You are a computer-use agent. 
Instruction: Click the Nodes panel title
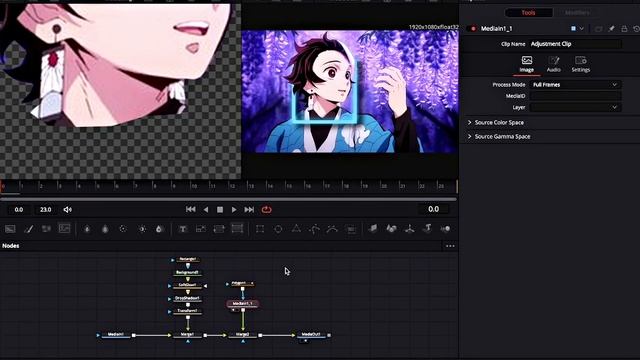pyautogui.click(x=11, y=246)
